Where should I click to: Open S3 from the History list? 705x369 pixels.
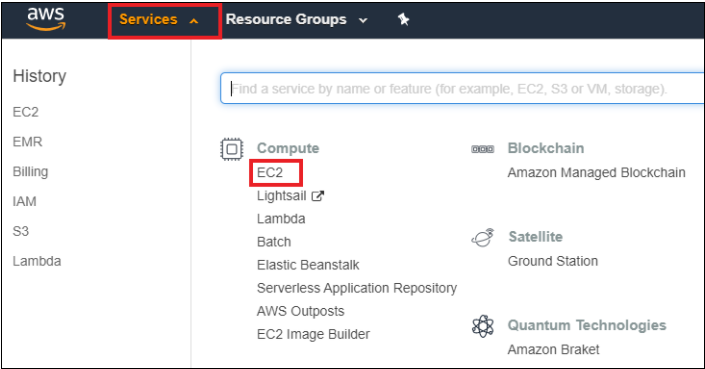point(21,231)
